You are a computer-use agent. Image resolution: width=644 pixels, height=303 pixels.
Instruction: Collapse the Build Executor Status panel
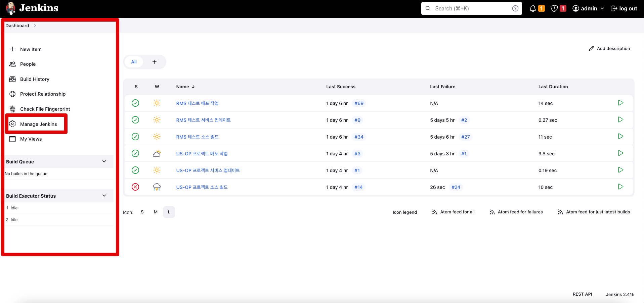point(104,196)
